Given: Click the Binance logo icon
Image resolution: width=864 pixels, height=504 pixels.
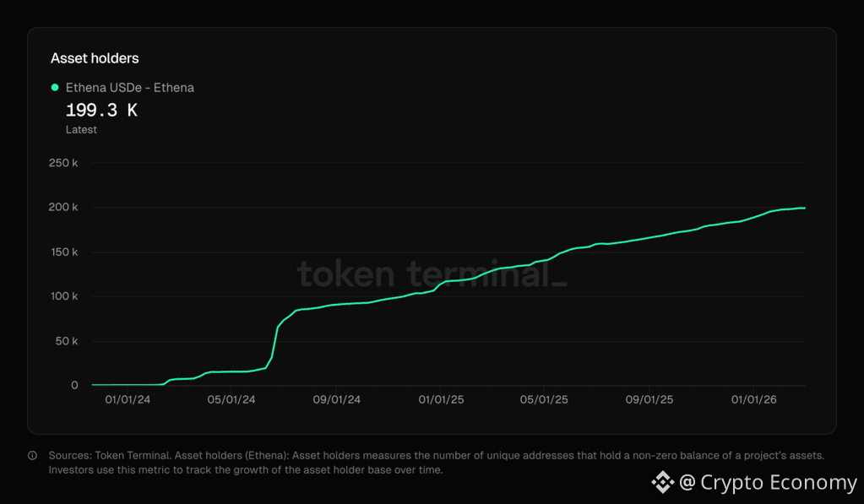Looking at the screenshot, I should click(662, 482).
